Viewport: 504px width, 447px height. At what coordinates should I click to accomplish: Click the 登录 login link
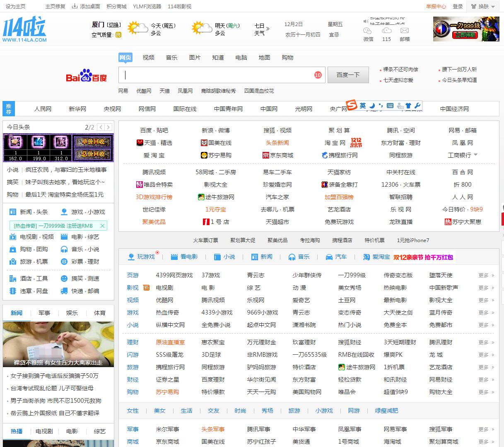pos(458,7)
